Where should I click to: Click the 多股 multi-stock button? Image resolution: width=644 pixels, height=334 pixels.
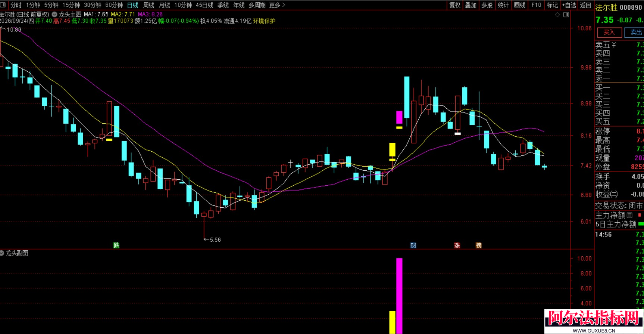click(x=487, y=5)
